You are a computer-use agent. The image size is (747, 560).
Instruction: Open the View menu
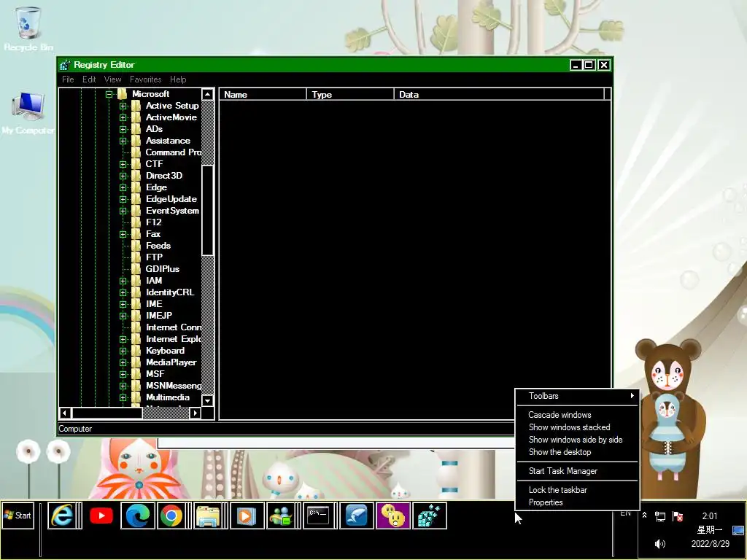tap(112, 79)
